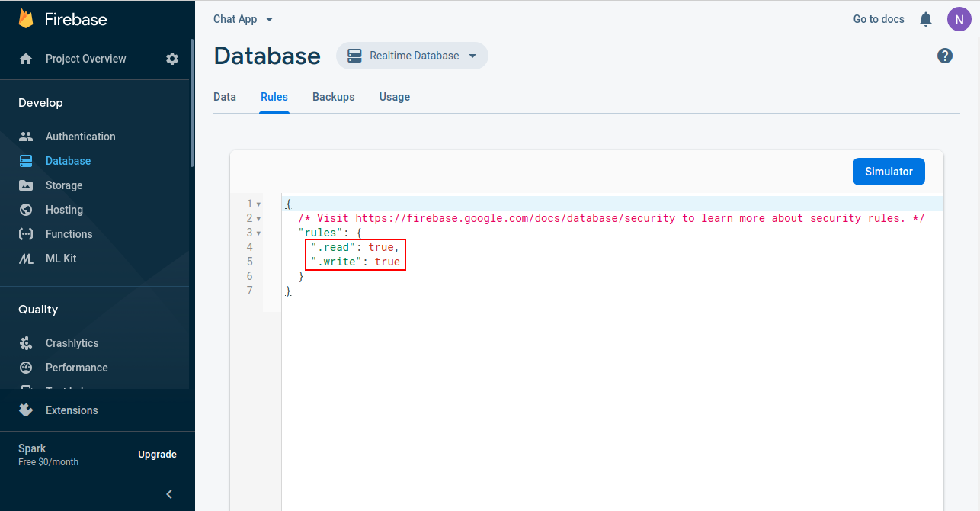
Task: Open the help question mark icon
Action: click(x=944, y=55)
